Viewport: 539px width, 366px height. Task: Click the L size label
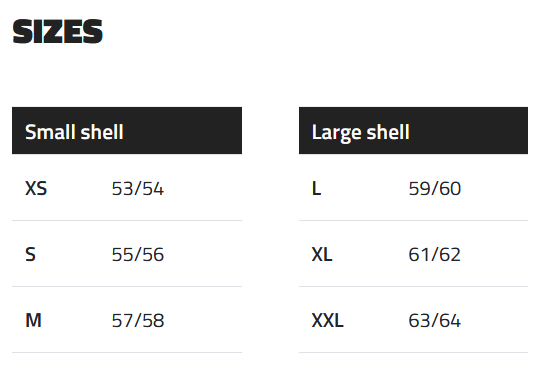tap(316, 188)
